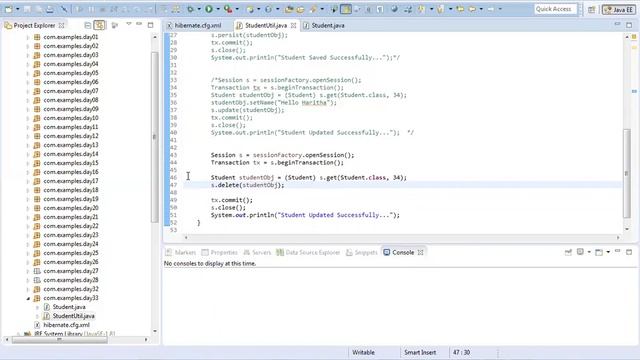Select the Console view tab

coord(403,253)
